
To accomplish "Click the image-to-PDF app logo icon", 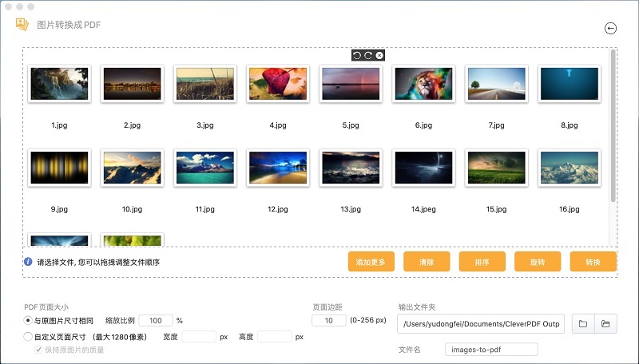I will click(x=22, y=25).
